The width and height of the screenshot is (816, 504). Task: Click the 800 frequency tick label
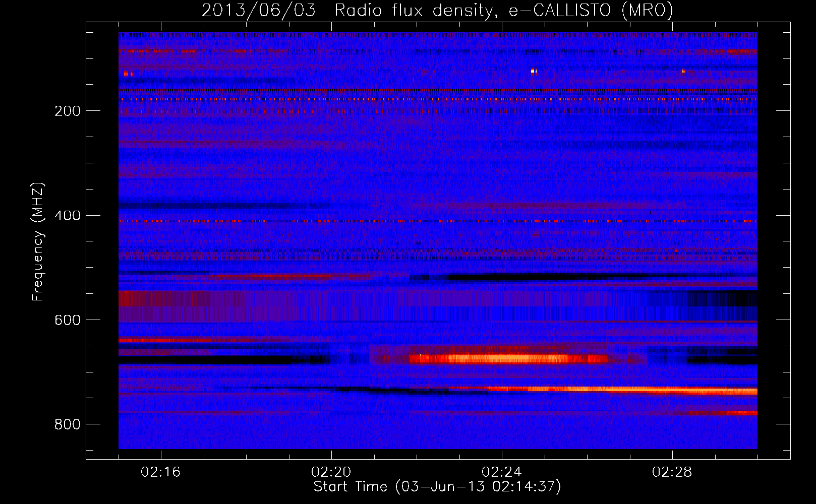point(68,425)
